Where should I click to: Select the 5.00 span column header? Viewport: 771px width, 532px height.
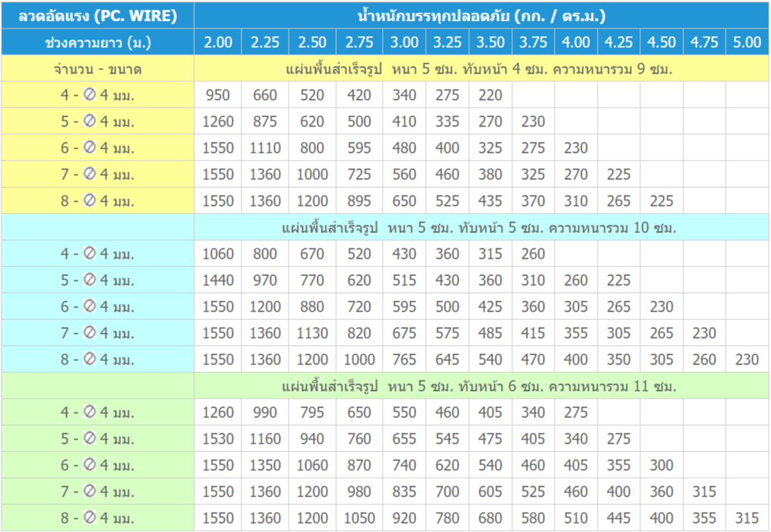pyautogui.click(x=747, y=42)
